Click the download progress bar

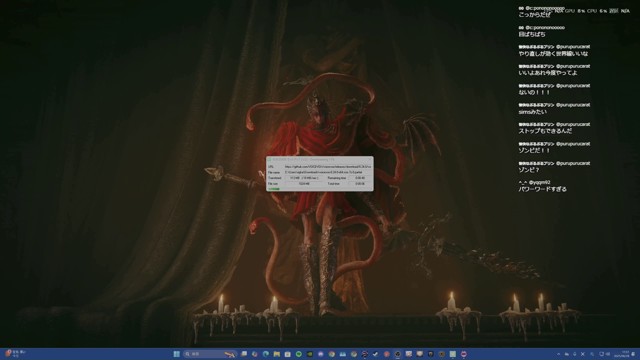tap(320, 189)
